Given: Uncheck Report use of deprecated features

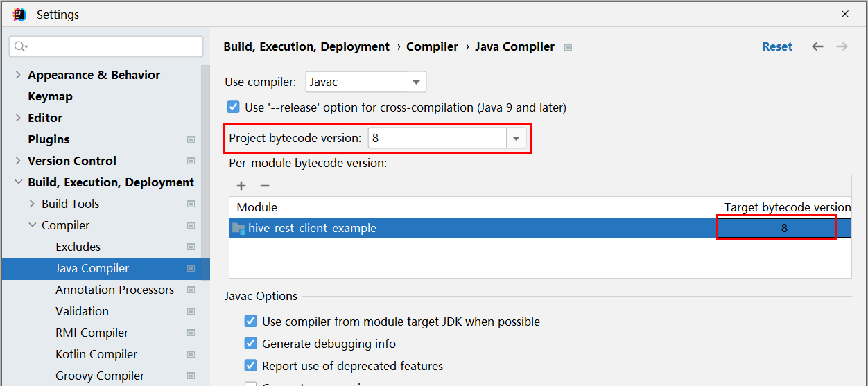Looking at the screenshot, I should pos(250,366).
